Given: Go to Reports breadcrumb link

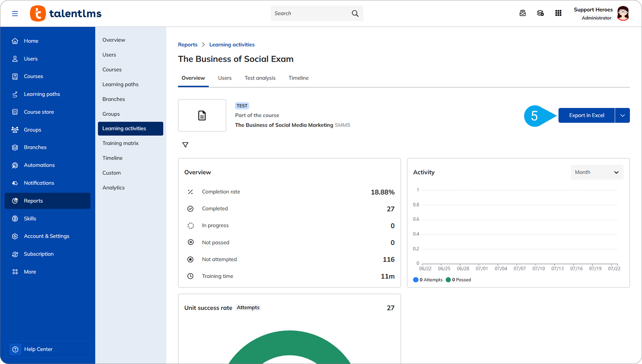Looking at the screenshot, I should coord(188,45).
